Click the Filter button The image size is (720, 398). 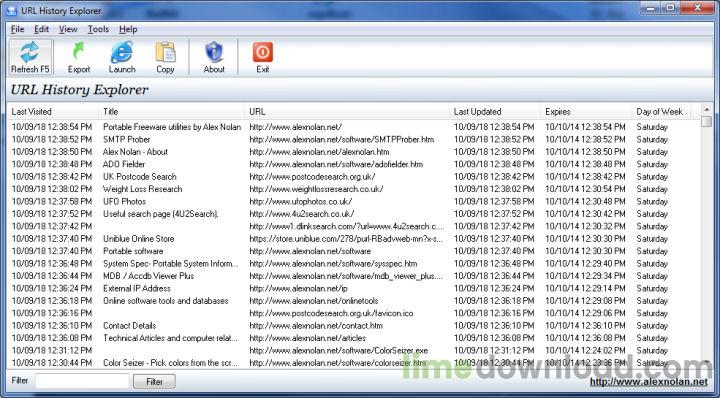(x=154, y=381)
